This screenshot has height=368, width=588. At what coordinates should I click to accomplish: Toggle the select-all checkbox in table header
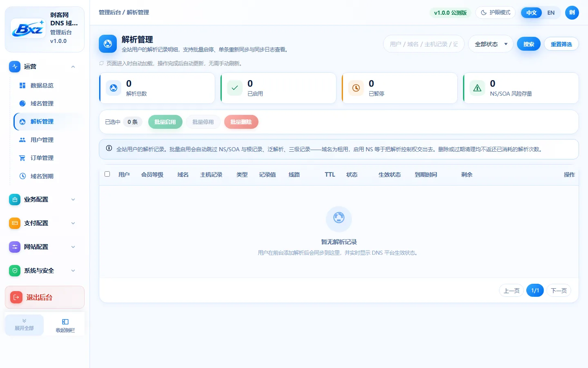coord(107,174)
